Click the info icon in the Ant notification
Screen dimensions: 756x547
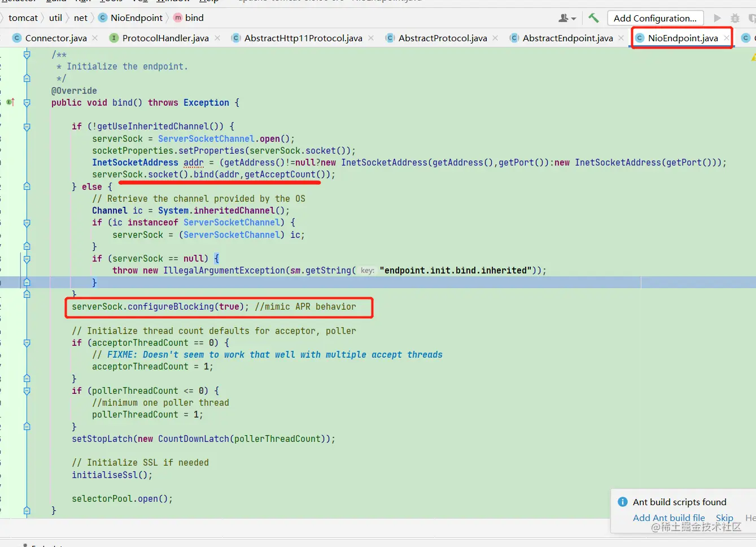[623, 502]
